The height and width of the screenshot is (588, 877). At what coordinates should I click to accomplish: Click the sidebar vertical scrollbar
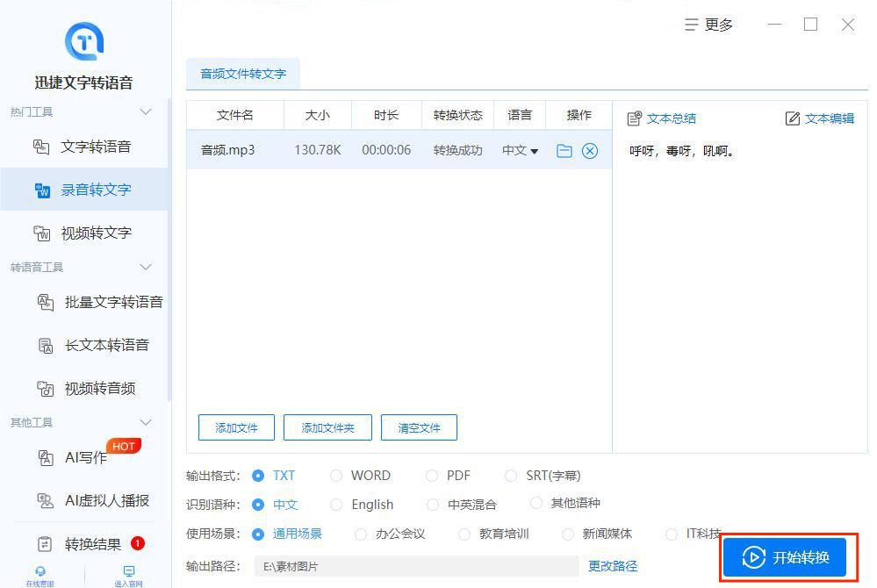coord(169,250)
